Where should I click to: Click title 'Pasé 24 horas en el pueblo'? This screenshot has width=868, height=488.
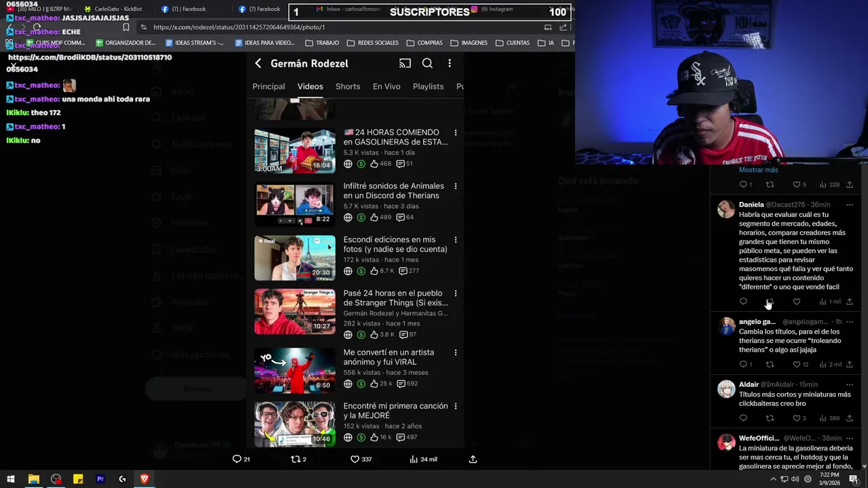(x=395, y=298)
